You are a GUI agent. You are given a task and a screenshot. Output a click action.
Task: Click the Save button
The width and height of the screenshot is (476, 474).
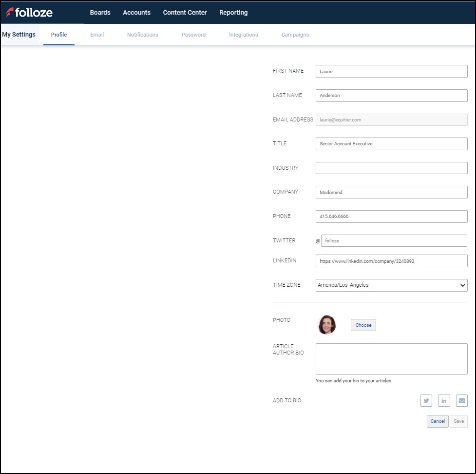pos(458,421)
